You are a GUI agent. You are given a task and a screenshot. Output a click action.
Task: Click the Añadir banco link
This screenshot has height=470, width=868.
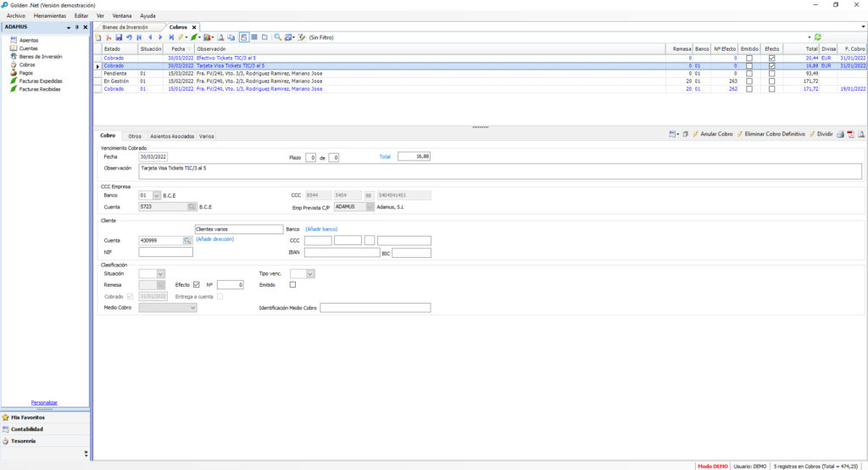pyautogui.click(x=321, y=229)
